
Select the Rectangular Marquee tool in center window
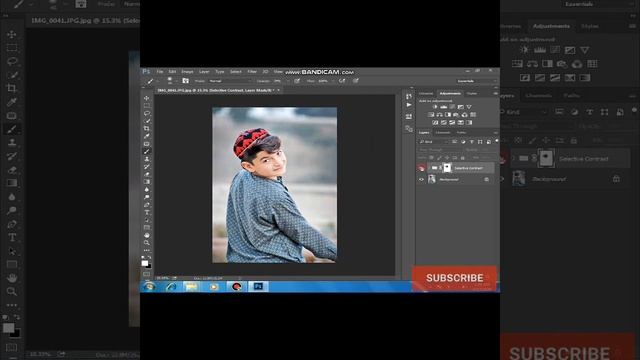(x=147, y=106)
